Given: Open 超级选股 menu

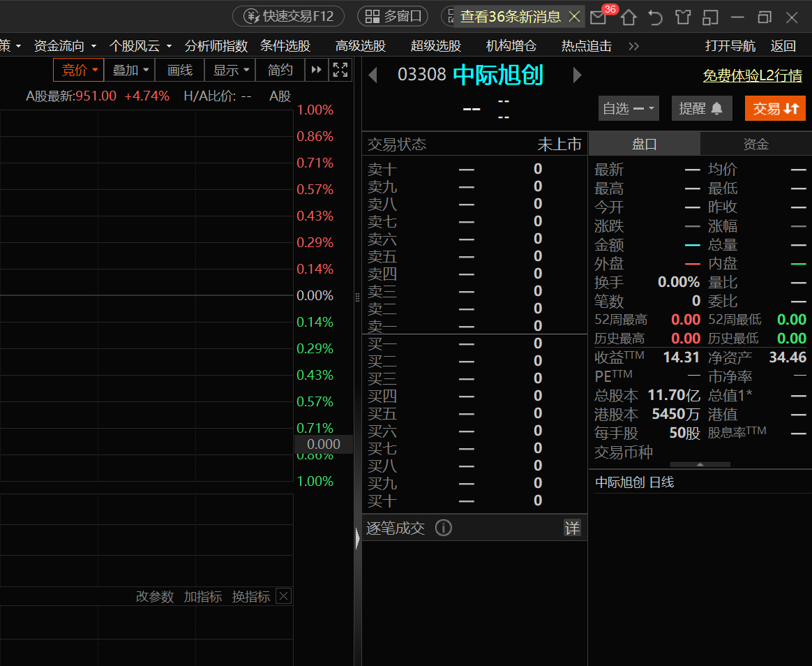Looking at the screenshot, I should coord(435,46).
